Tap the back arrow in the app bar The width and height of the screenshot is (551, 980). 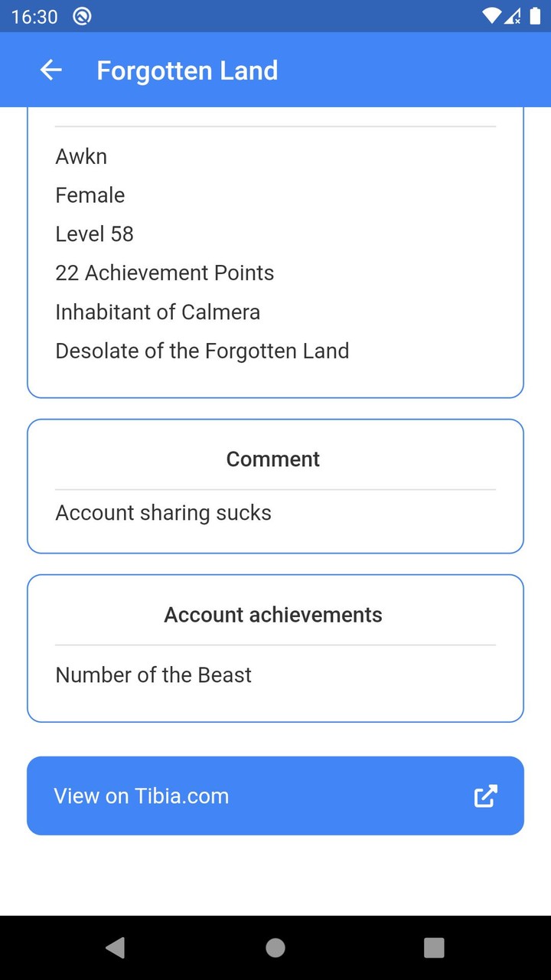click(x=51, y=70)
